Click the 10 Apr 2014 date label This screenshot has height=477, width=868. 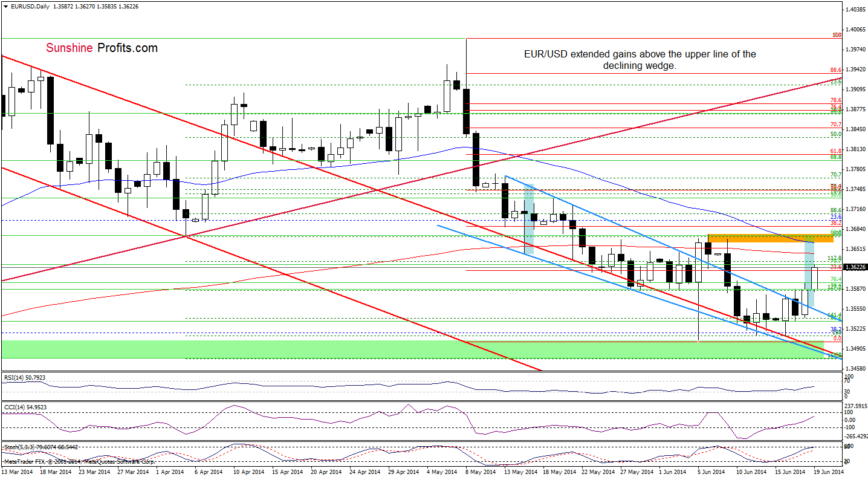[x=249, y=472]
